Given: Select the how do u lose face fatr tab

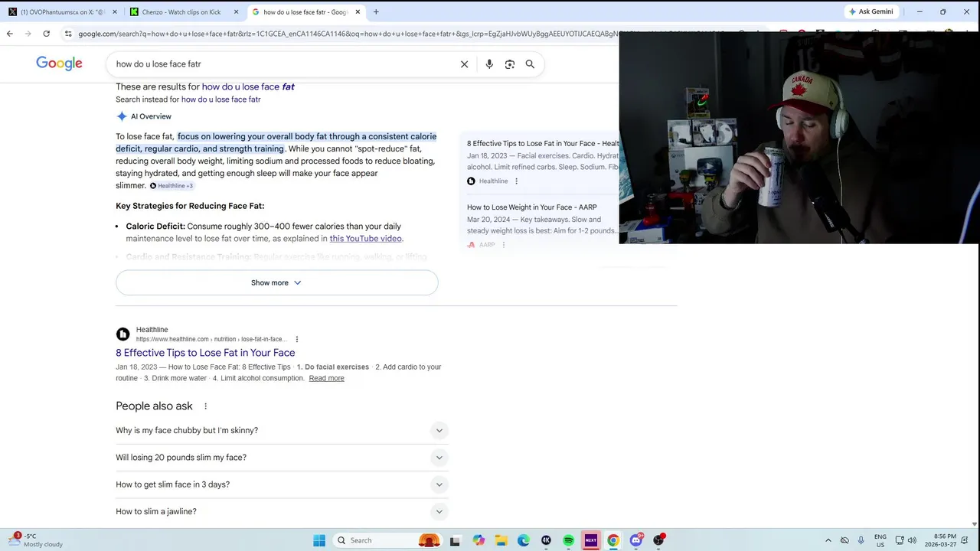Looking at the screenshot, I should coord(306,12).
